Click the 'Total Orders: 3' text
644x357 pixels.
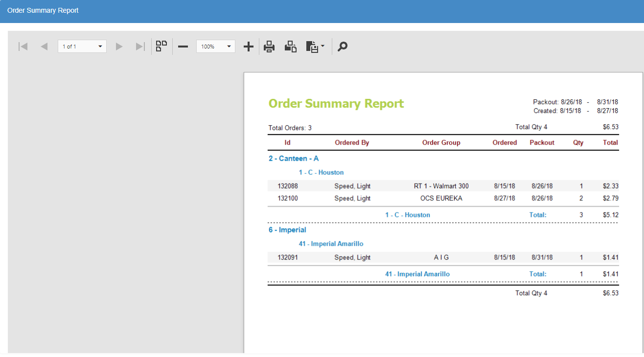pyautogui.click(x=290, y=128)
